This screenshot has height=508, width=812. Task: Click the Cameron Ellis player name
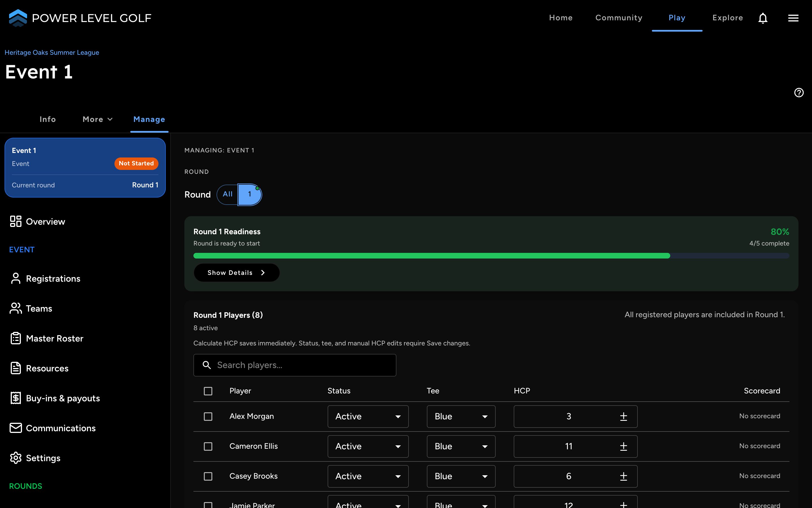pos(254,446)
